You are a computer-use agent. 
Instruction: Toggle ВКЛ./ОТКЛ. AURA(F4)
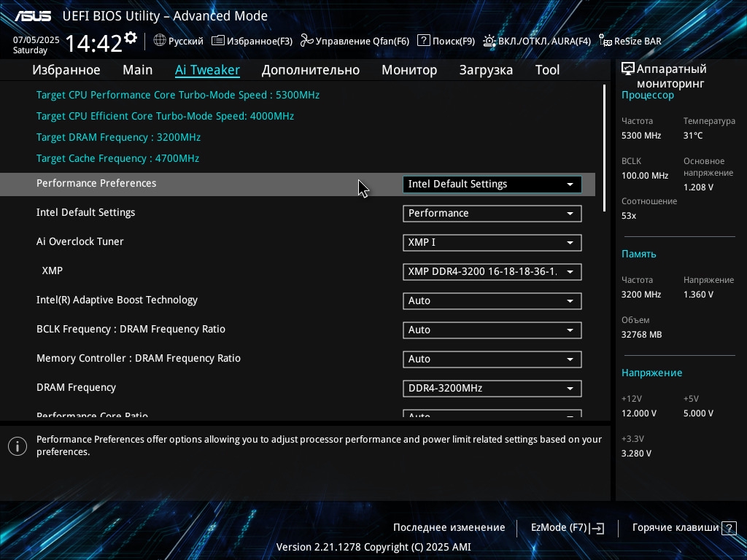pyautogui.click(x=537, y=41)
